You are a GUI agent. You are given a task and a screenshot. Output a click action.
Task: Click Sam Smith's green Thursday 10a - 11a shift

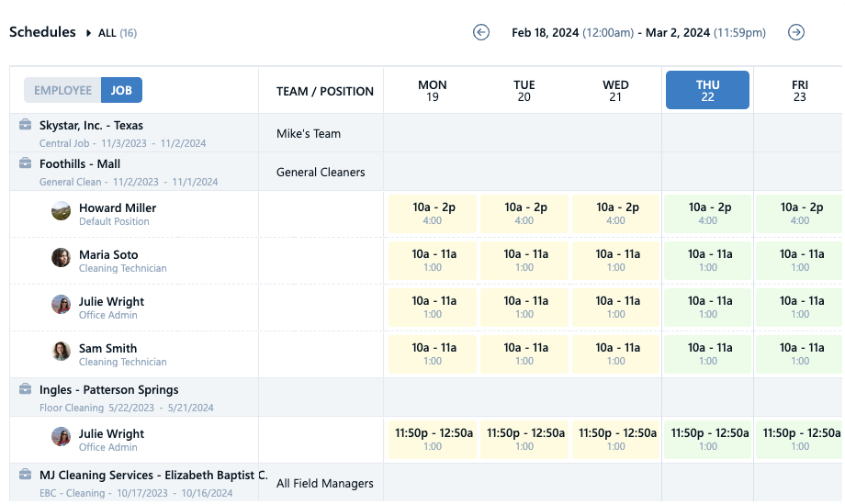tap(707, 353)
